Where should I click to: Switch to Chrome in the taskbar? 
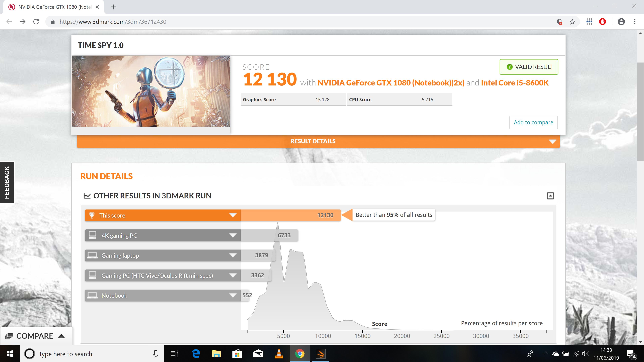300,354
